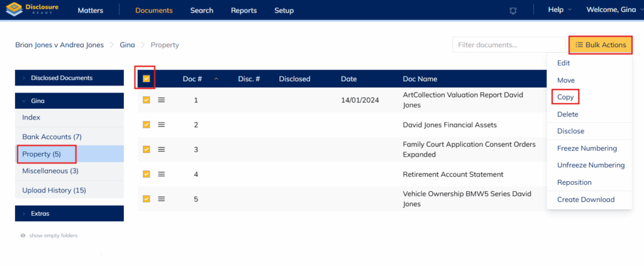This screenshot has height=266, width=644.
Task: Click the eye icon beside show empty folders
Action: click(x=23, y=235)
